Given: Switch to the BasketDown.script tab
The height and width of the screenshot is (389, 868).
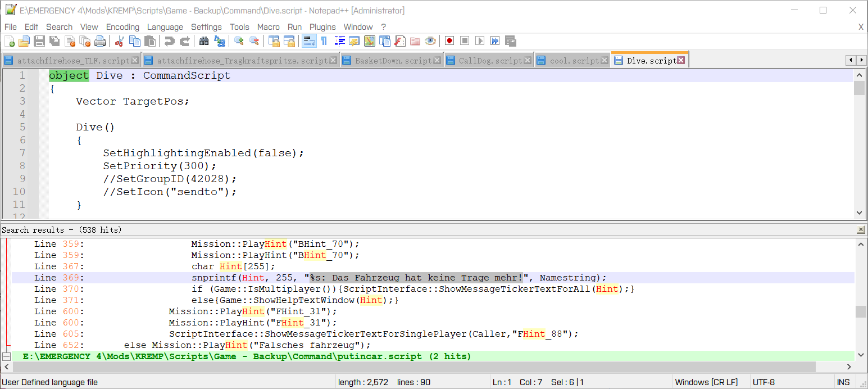Looking at the screenshot, I should click(x=393, y=61).
